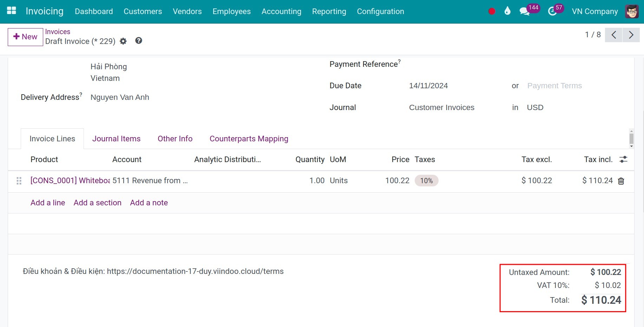
Task: Open the Customers menu
Action: (143, 11)
